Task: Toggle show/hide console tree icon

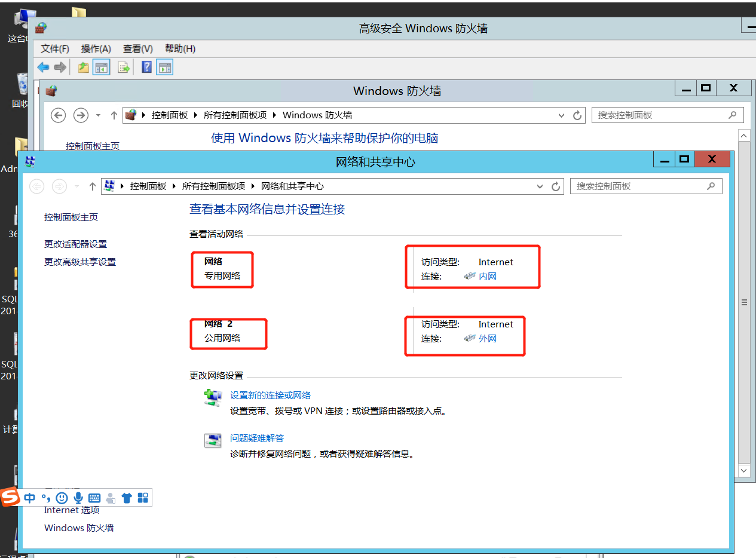Action: coord(102,68)
